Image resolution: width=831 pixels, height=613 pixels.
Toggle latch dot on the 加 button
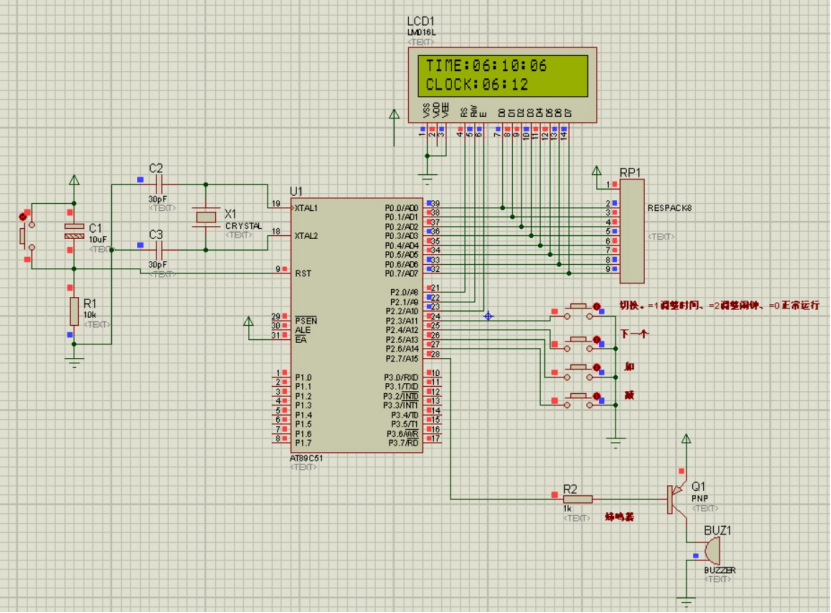tap(596, 368)
